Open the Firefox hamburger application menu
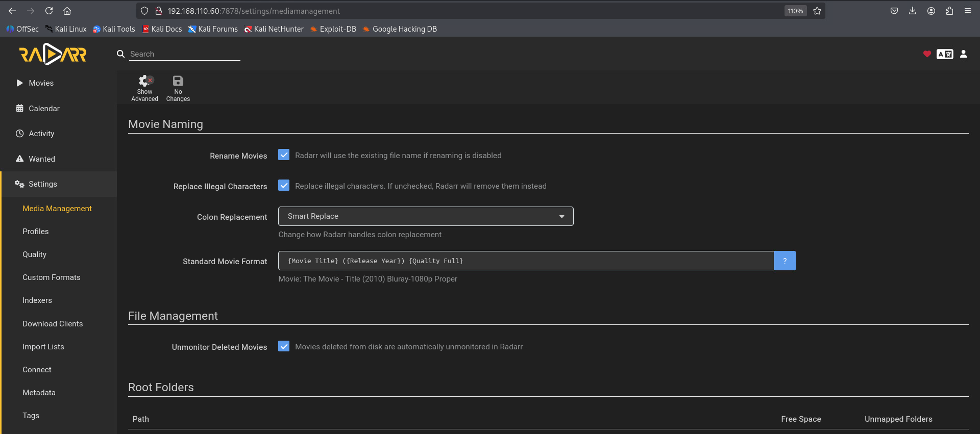980x434 pixels. (967, 11)
